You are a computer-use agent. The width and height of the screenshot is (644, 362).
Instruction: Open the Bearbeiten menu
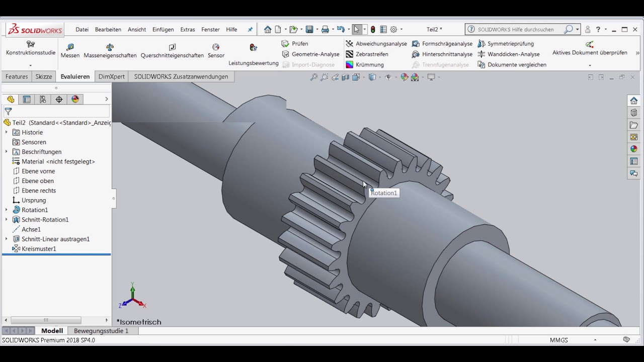(x=108, y=30)
